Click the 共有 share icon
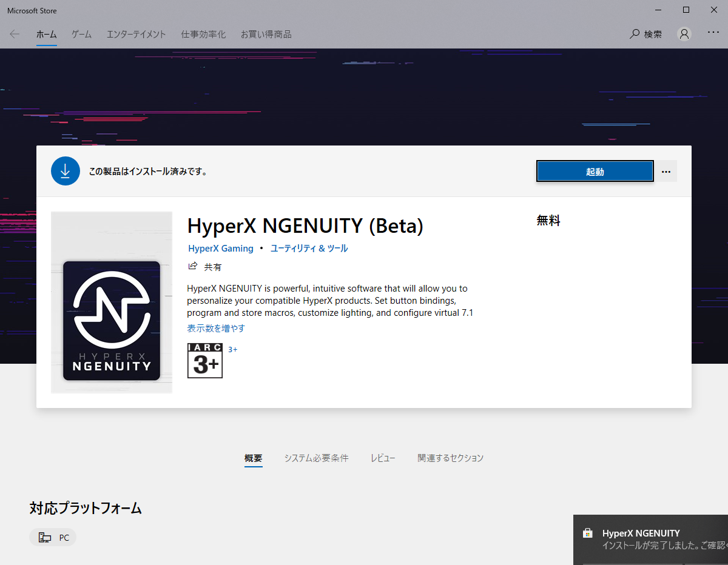 coord(193,266)
